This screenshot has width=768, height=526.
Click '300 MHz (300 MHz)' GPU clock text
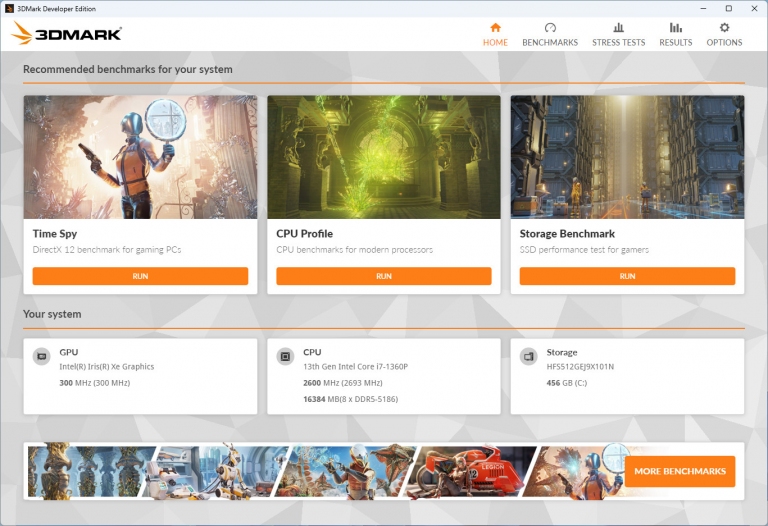[x=95, y=383]
